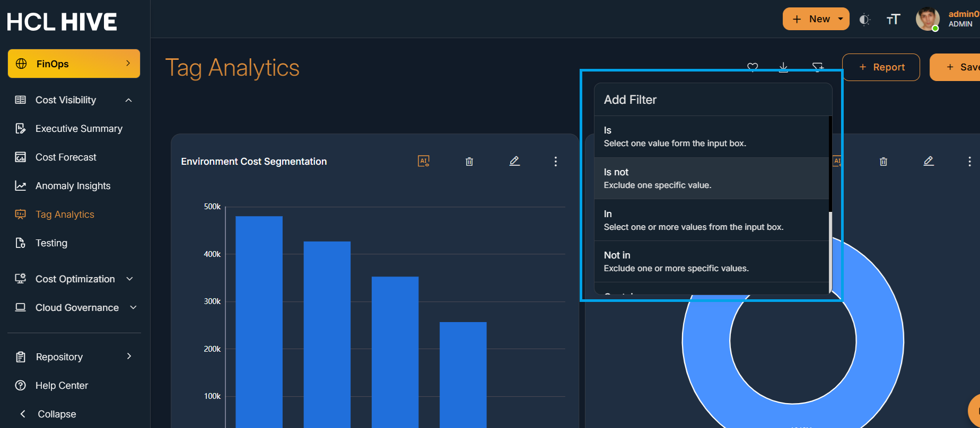
Task: Toggle the dark/light theme icon
Action: [x=864, y=20]
